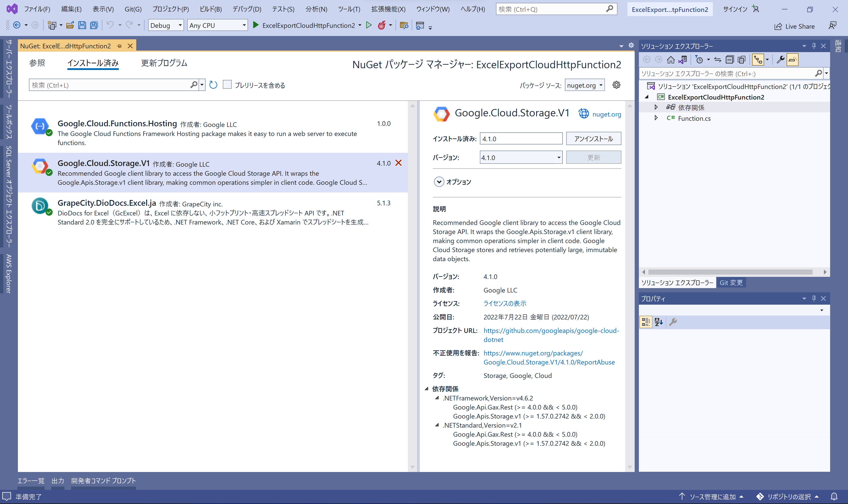The width and height of the screenshot is (848, 504).
Task: Open the nuget.org link for the package
Action: point(606,114)
